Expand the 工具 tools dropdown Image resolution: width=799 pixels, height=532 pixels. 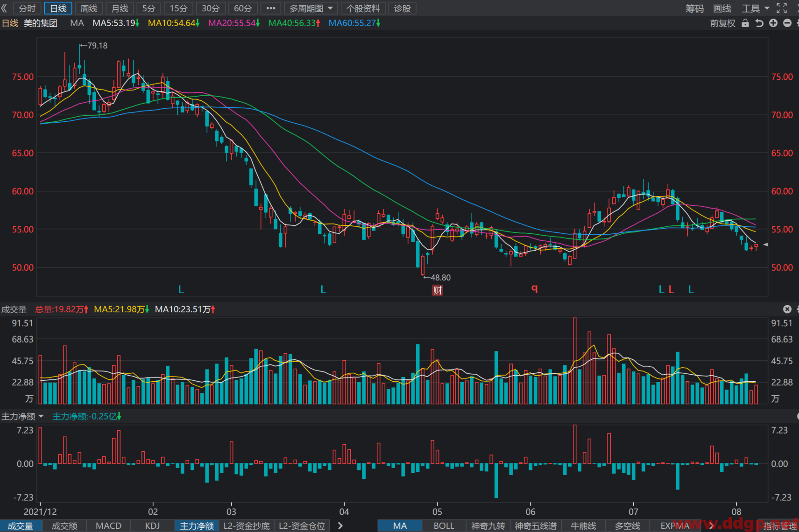click(756, 8)
